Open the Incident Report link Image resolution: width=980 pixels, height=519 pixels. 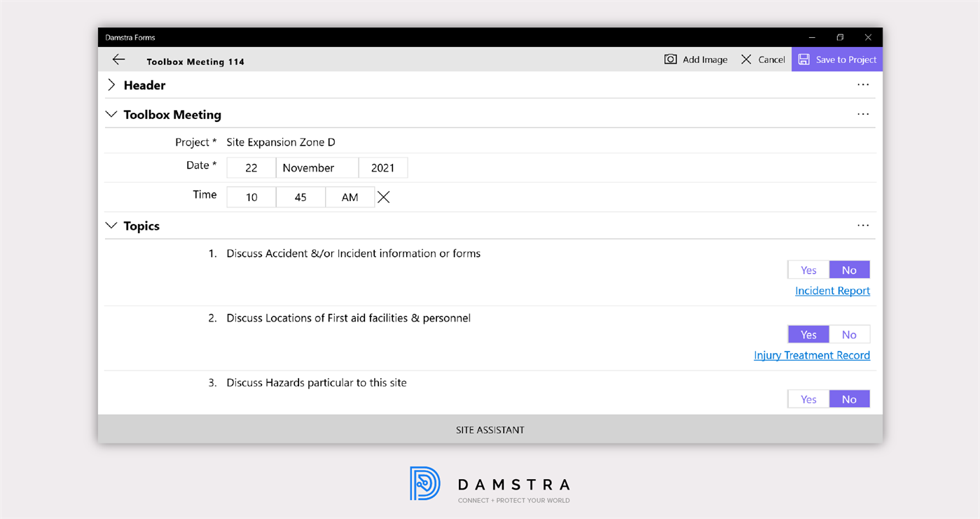pos(832,290)
